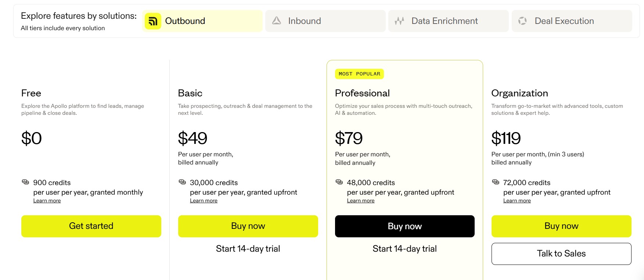644x280 pixels.
Task: Open Learn more under Professional credits
Action: pyautogui.click(x=361, y=200)
